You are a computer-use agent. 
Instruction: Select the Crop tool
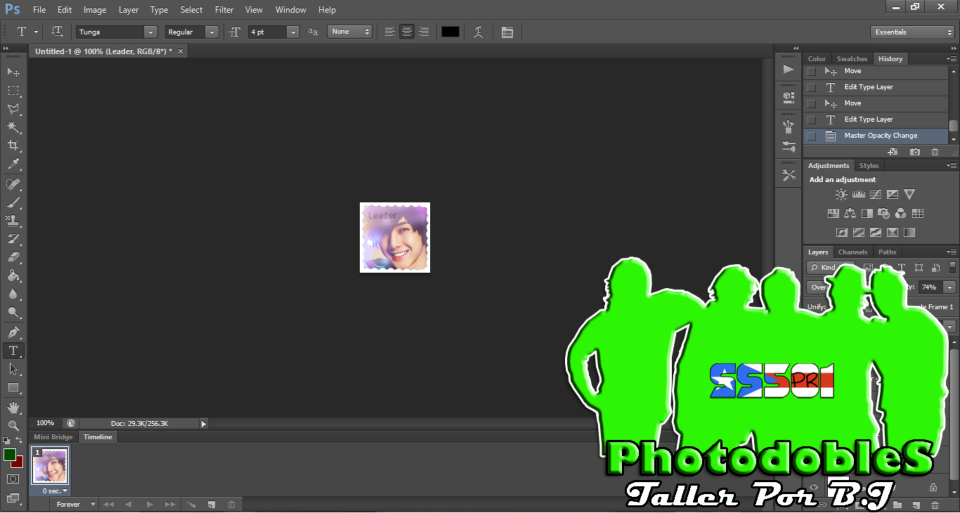[x=13, y=146]
